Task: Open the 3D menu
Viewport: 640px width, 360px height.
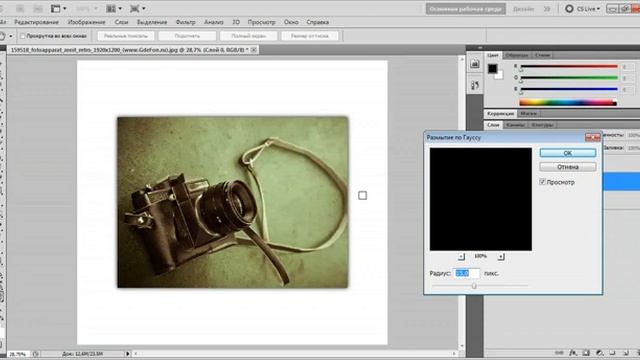Action: (236, 22)
